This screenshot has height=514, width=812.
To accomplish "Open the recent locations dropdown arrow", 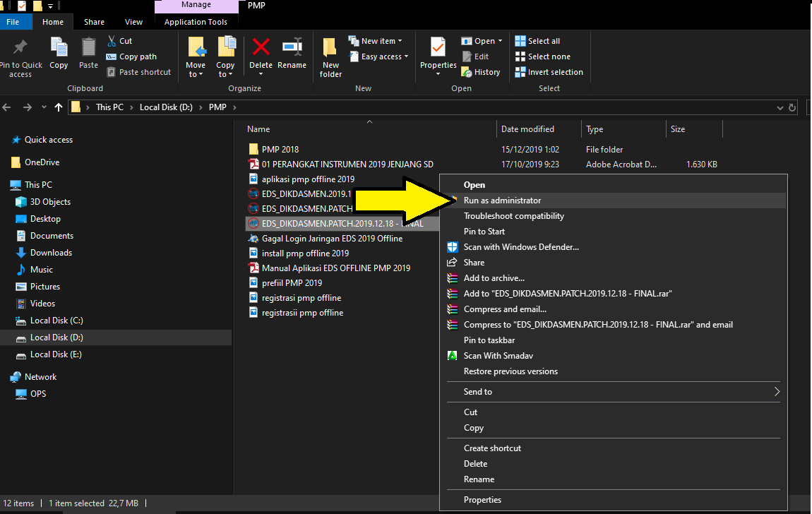I will coord(44,107).
